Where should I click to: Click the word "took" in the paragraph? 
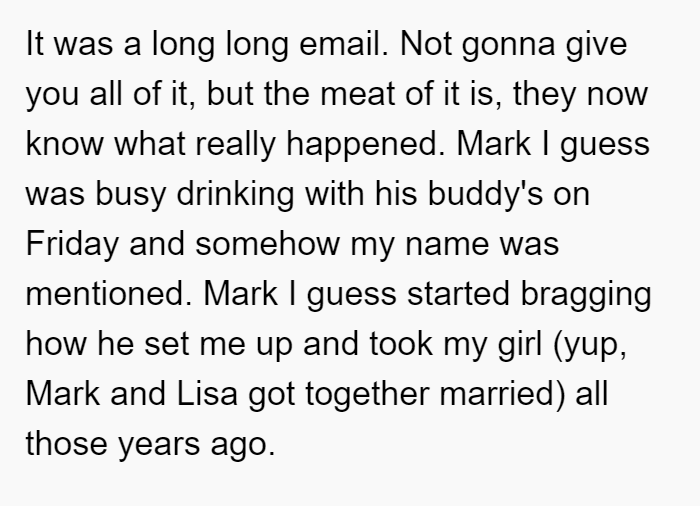point(401,344)
